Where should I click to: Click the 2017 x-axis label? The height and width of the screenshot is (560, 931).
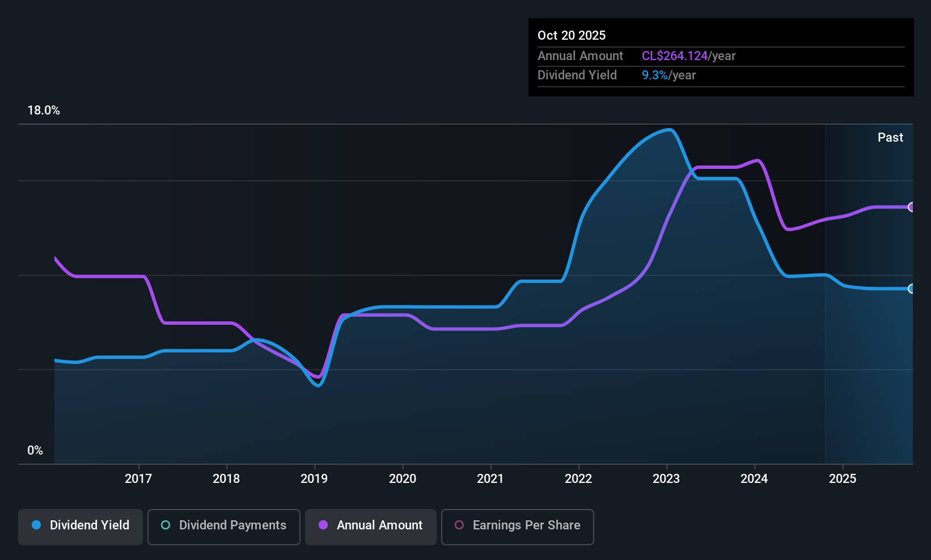tap(138, 478)
